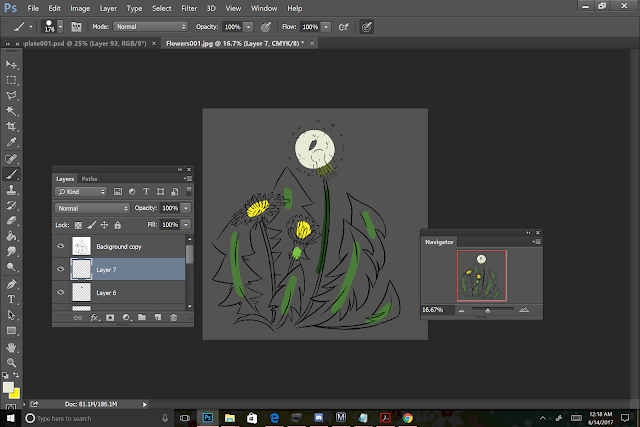Add a layer style (fx)

click(x=94, y=317)
